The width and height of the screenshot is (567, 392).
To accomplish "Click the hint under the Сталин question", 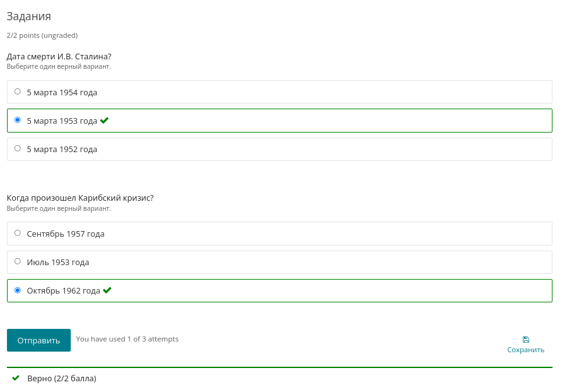I will (x=59, y=66).
